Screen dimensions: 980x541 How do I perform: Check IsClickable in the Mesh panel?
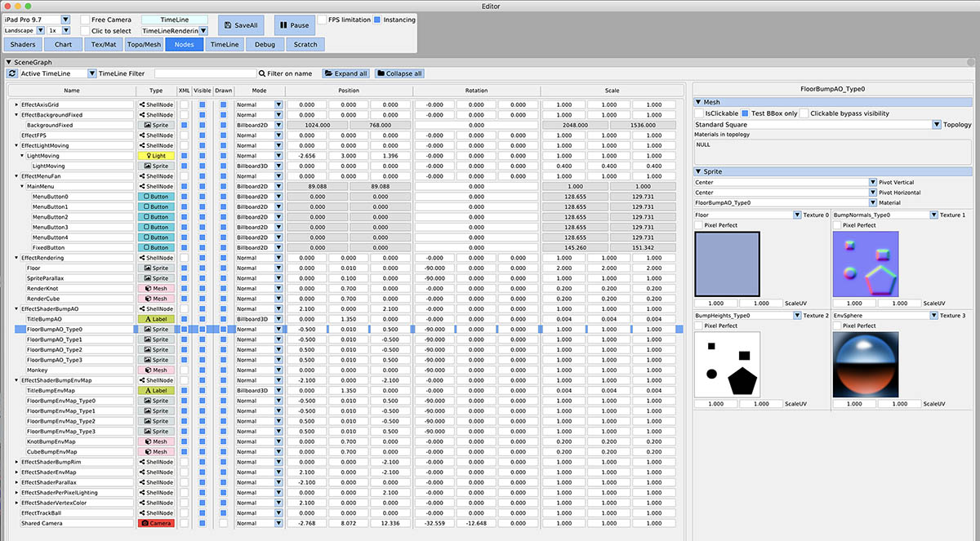tap(700, 113)
